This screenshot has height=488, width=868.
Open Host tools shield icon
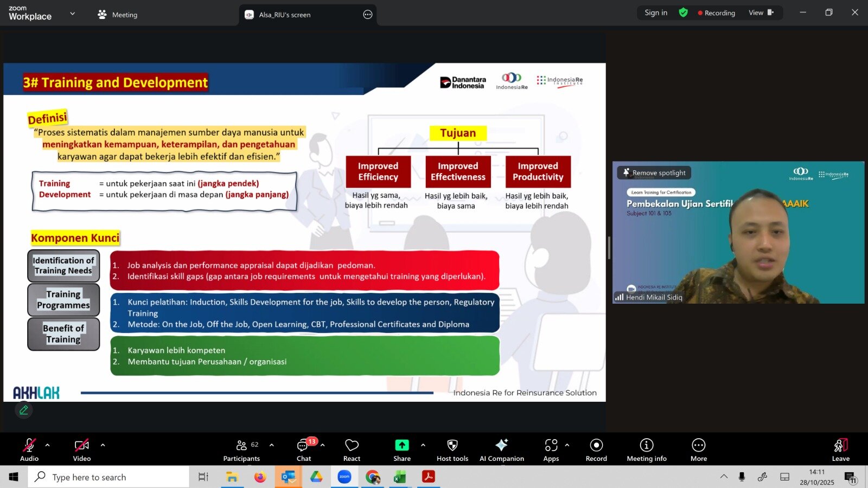[452, 450]
